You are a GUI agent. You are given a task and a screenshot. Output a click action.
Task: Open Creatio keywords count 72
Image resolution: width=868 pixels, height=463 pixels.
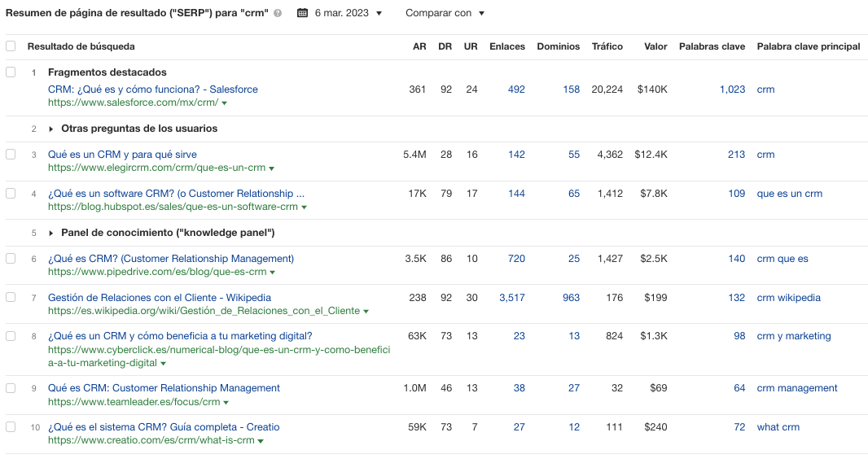(x=739, y=426)
